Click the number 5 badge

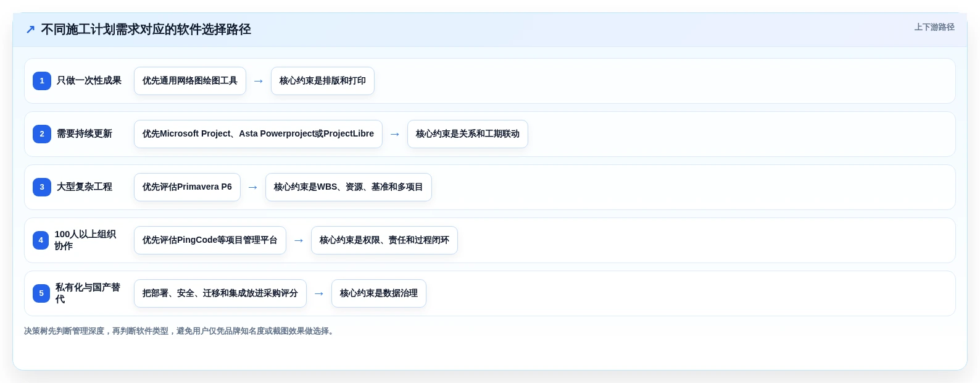point(41,293)
